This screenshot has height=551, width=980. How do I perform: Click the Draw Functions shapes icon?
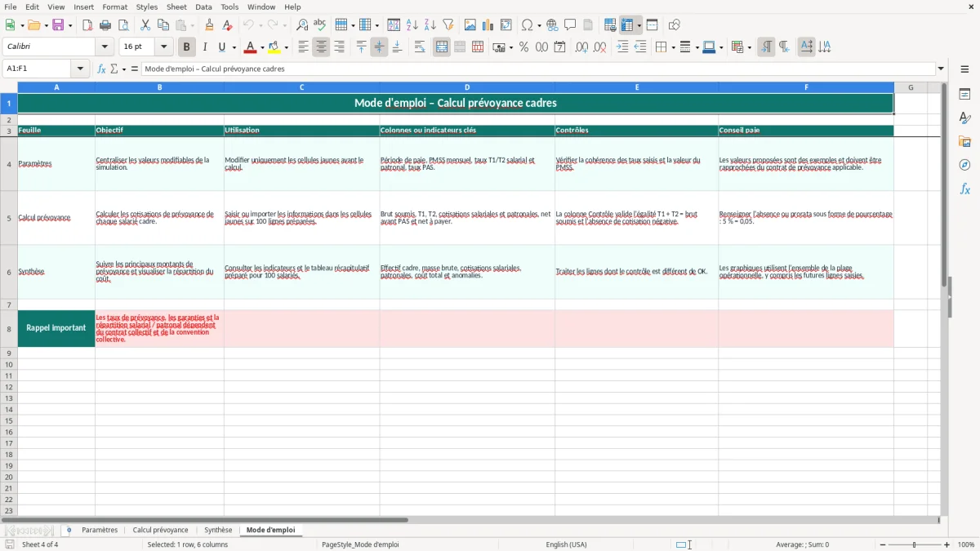(x=674, y=25)
